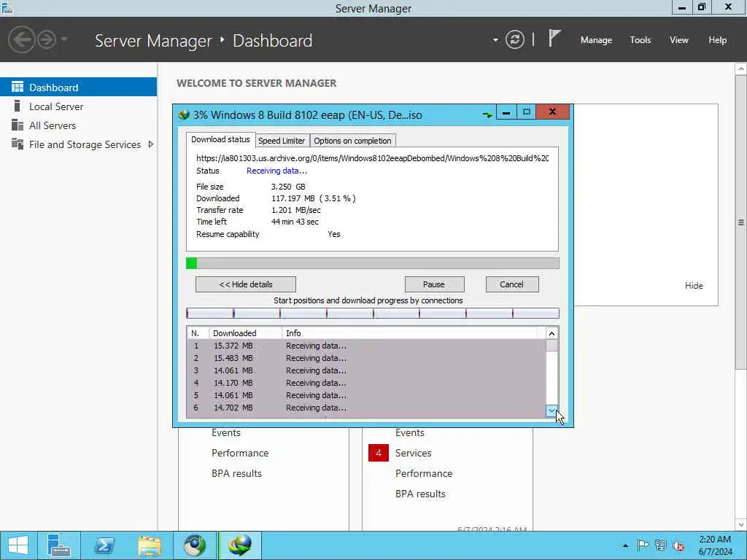Open the Help menu
747x560 pixels.
click(x=718, y=40)
